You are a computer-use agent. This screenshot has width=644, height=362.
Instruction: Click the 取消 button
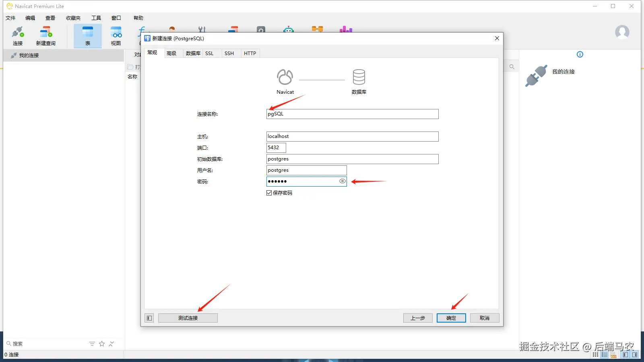click(x=485, y=318)
